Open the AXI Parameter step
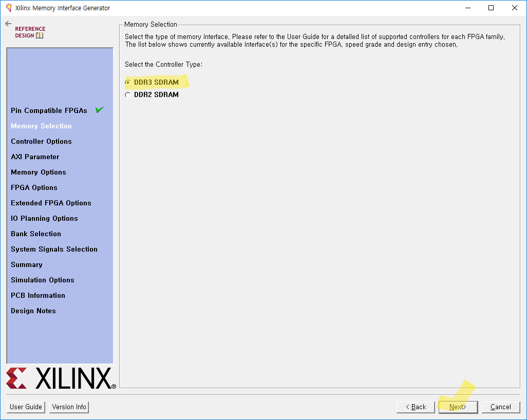The height and width of the screenshot is (420, 527). pyautogui.click(x=35, y=157)
